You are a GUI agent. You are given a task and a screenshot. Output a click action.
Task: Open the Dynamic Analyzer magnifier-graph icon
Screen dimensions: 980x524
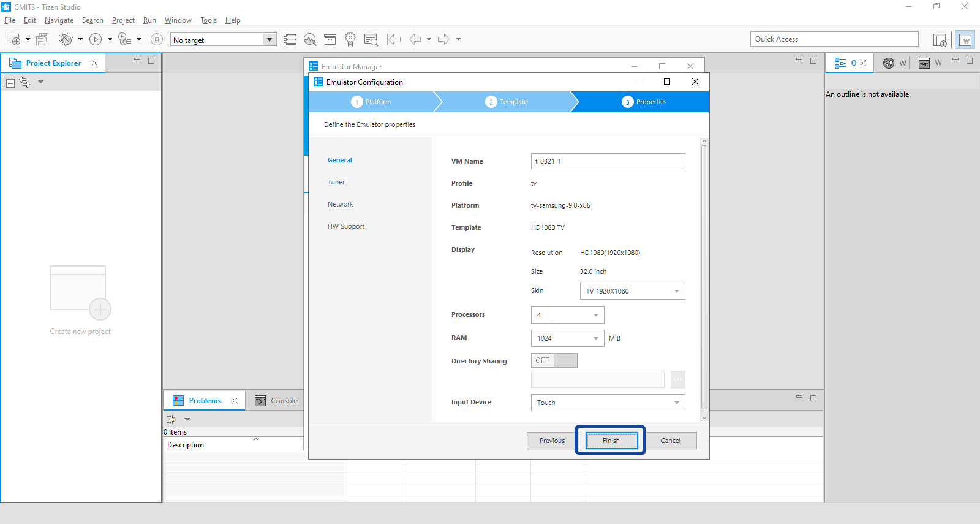310,39
